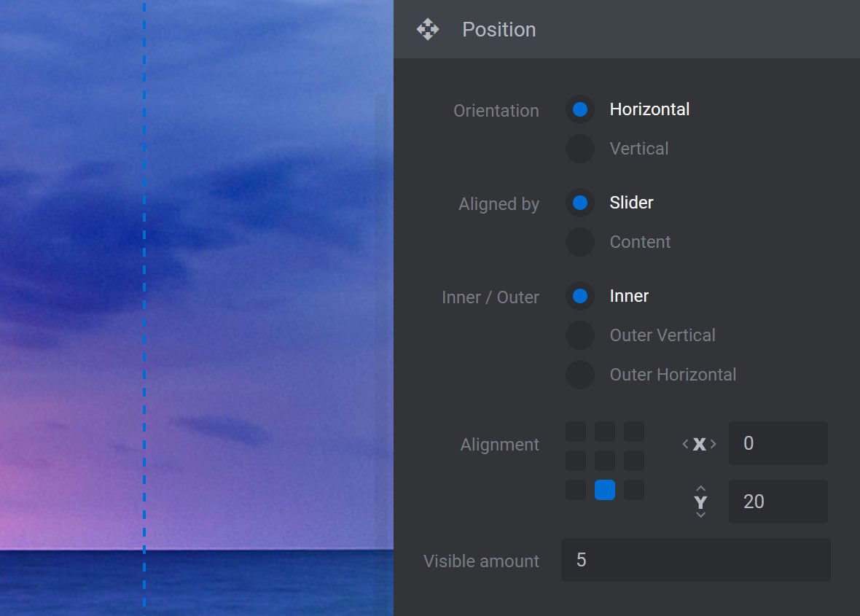Set alignment to center

(604, 461)
